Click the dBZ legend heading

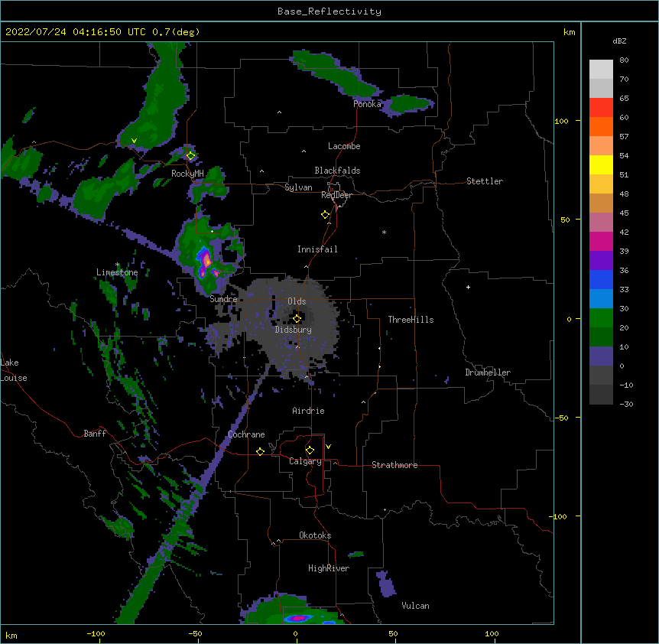[x=619, y=41]
